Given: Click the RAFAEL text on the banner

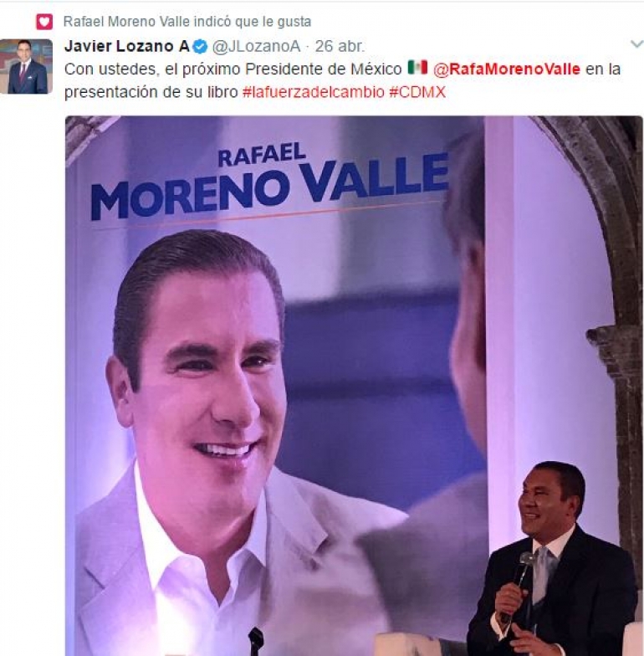Looking at the screenshot, I should point(261,156).
